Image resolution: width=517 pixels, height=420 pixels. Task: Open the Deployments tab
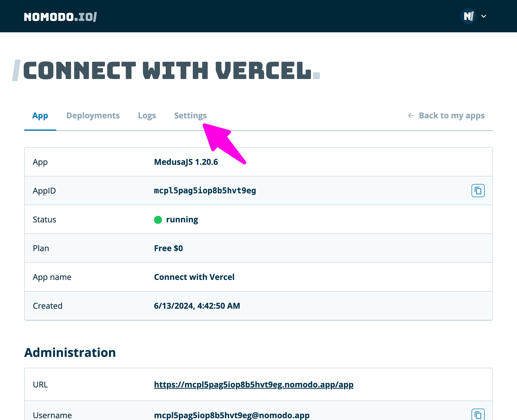[93, 116]
